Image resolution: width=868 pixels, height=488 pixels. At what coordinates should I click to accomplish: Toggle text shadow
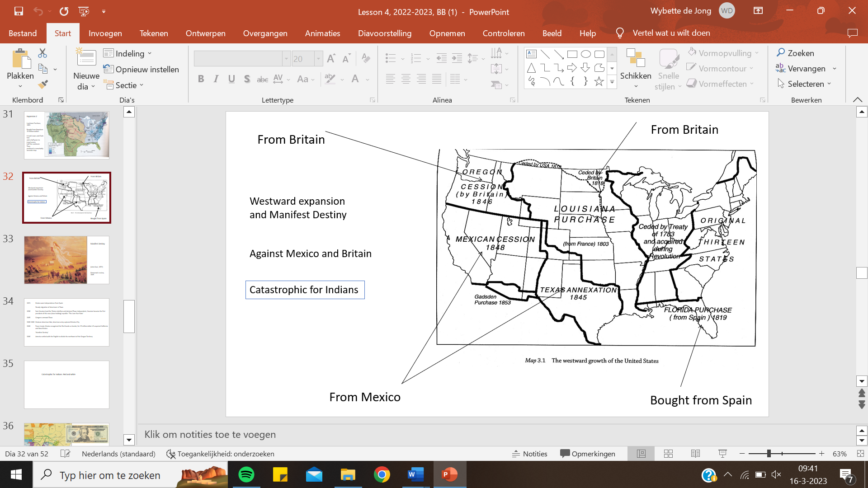click(x=247, y=79)
